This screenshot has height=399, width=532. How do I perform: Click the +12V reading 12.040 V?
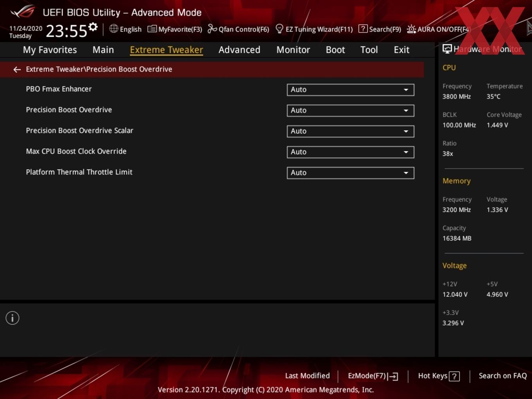point(455,295)
